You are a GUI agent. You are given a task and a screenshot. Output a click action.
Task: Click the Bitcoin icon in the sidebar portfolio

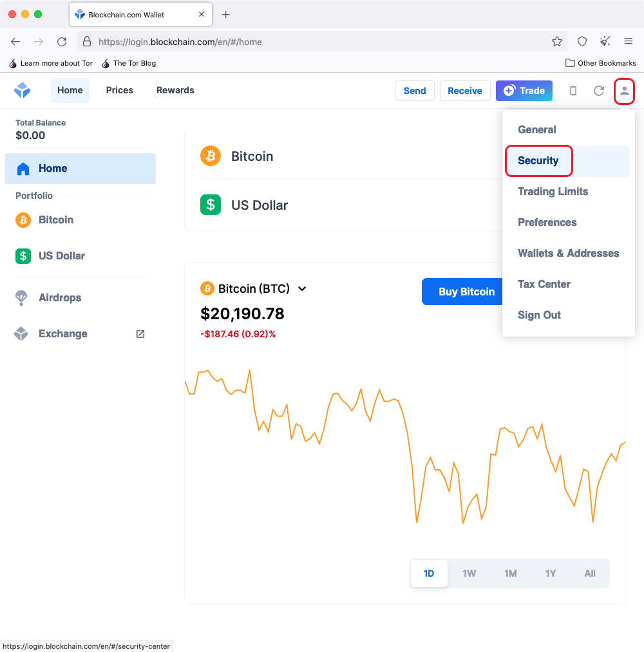coord(23,220)
